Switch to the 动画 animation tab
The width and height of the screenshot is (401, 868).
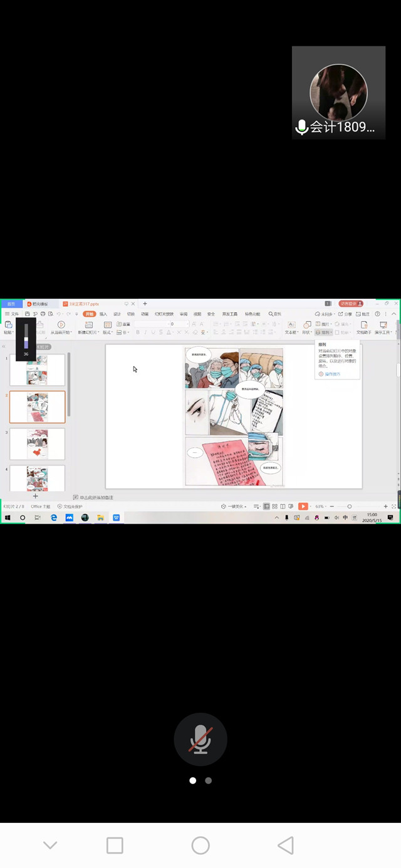click(145, 314)
